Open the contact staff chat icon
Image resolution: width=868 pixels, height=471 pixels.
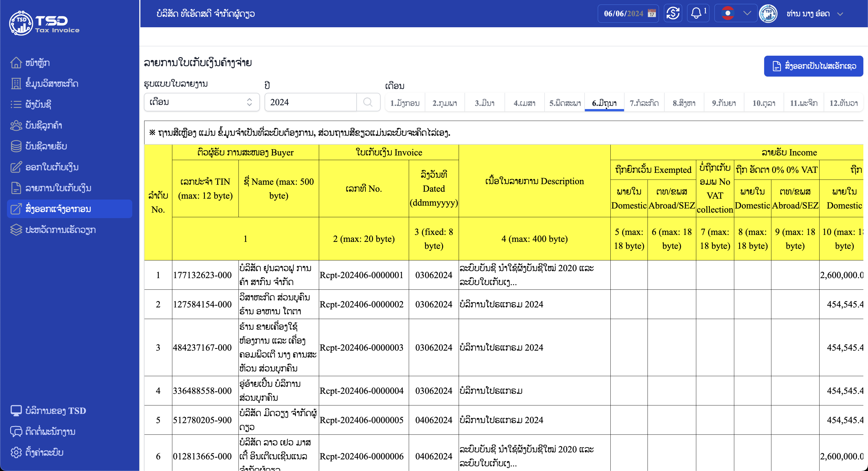coord(16,432)
